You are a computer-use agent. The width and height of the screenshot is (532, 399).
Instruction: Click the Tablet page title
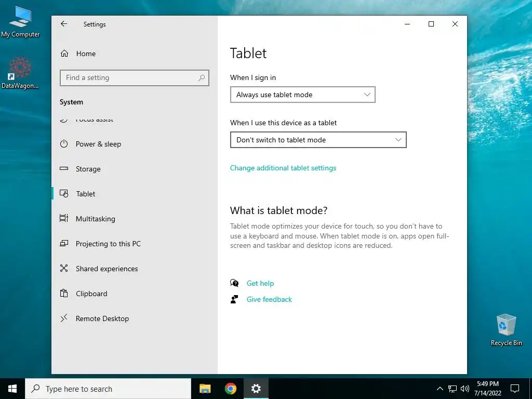click(x=248, y=54)
